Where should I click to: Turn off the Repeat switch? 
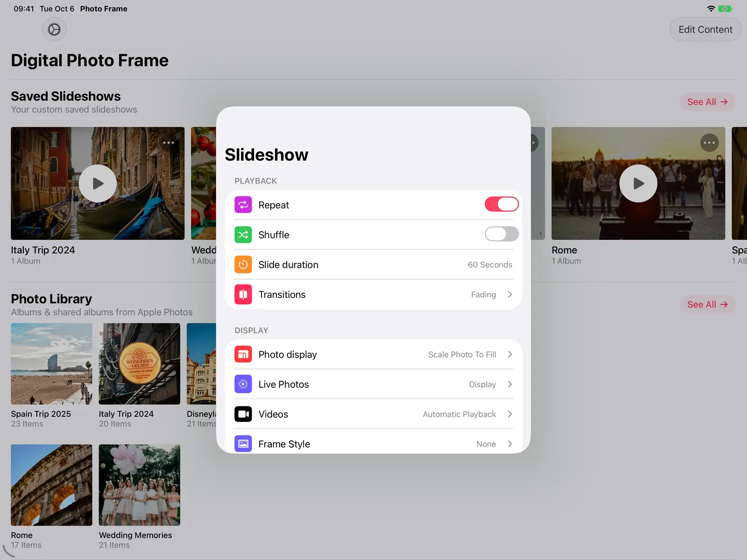pyautogui.click(x=501, y=204)
